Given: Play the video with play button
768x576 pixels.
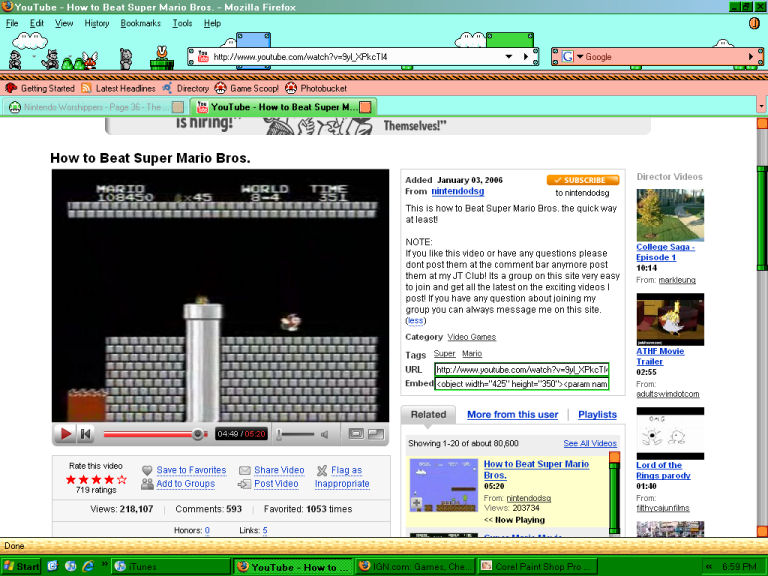Looking at the screenshot, I should pos(65,434).
